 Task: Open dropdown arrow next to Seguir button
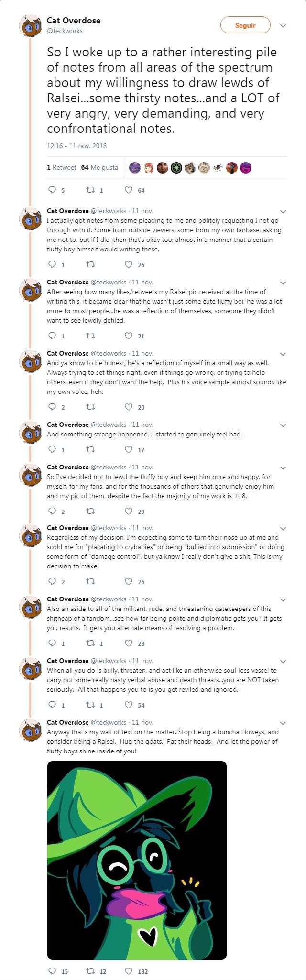(x=283, y=26)
